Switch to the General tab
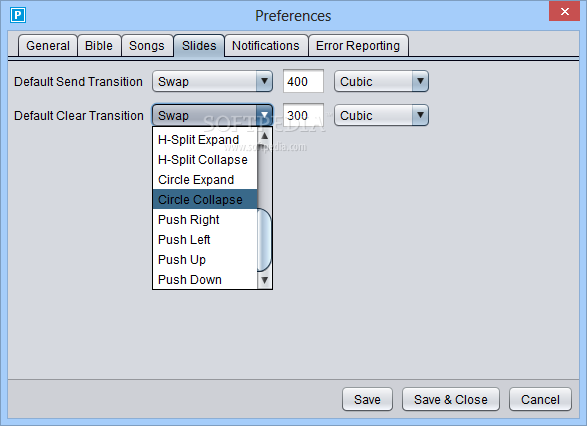 click(x=48, y=46)
